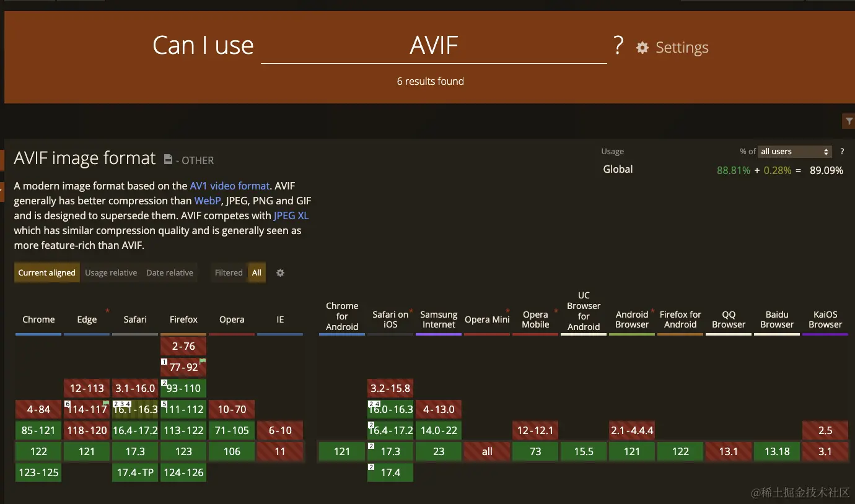Click the question mark beside all users
This screenshot has height=504, width=855.
[842, 152]
